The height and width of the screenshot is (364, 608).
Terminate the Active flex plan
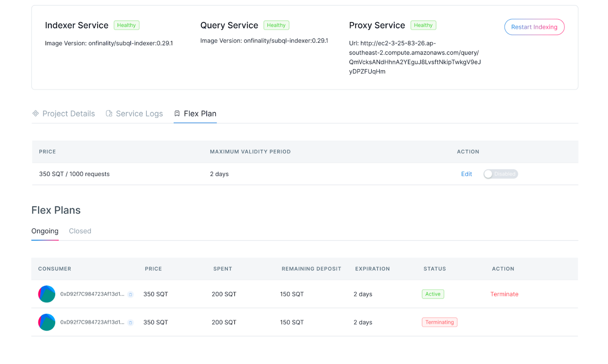(x=504, y=294)
